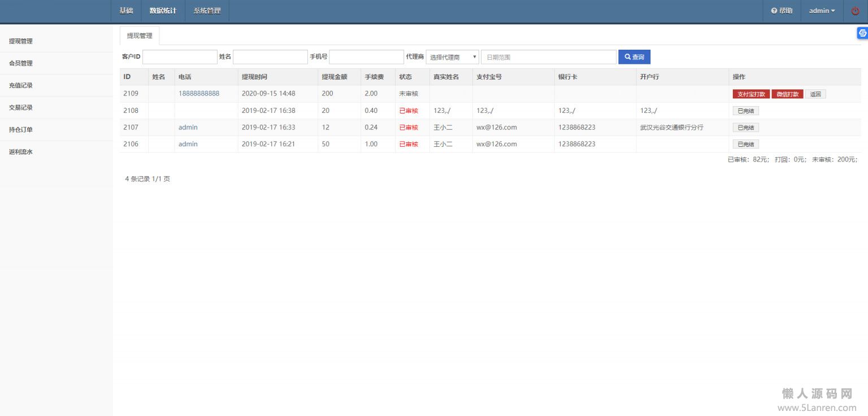Click the 支付宝打款 button for ID 2109

click(x=751, y=94)
